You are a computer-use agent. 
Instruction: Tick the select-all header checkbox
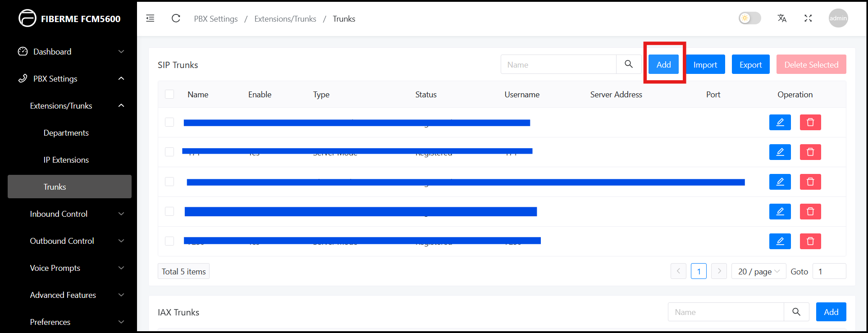tap(169, 94)
